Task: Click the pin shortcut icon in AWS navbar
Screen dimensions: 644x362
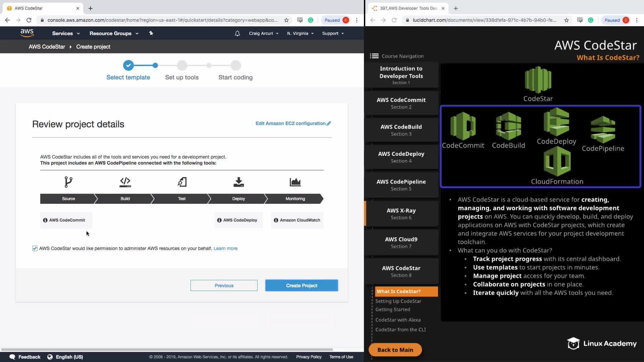Action: [151, 33]
